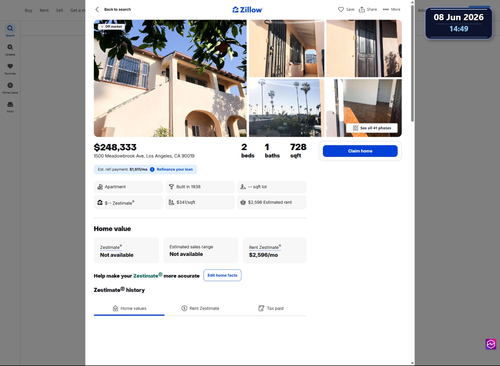This screenshot has height=366, width=500.
Task: Open the Buy menu in the background header
Action: [29, 10]
